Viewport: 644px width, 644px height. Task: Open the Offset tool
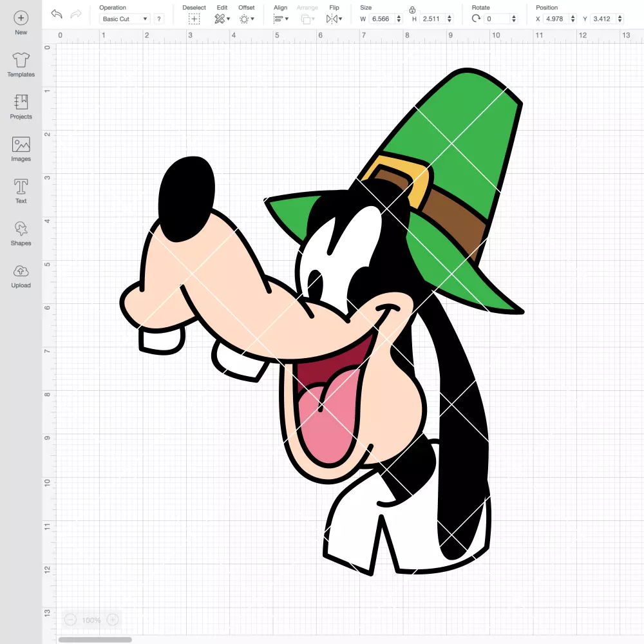(247, 19)
